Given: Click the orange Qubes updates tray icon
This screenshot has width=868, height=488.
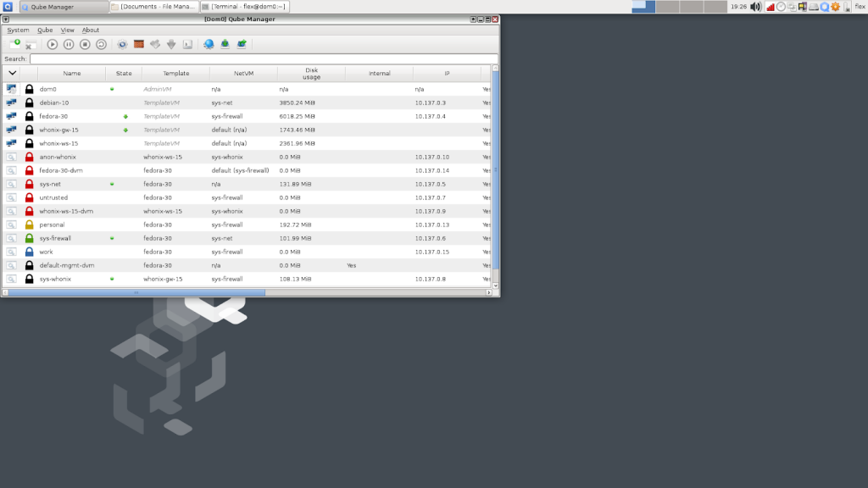Looking at the screenshot, I should point(835,7).
